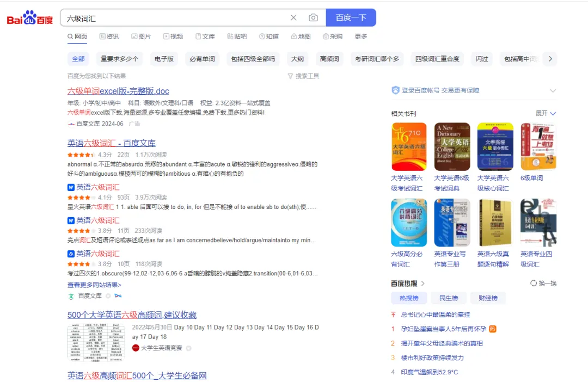Expand 相关书刊 with 展开

click(546, 113)
